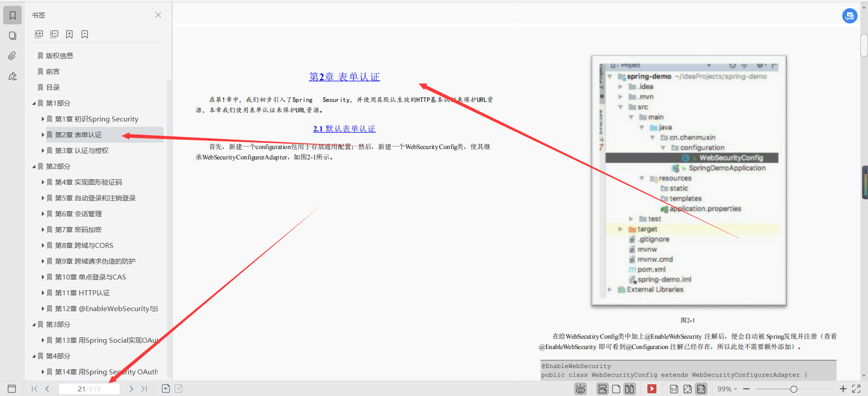Select the 第6章 会话管理 bookmark
This screenshot has height=396, width=868.
click(x=78, y=214)
